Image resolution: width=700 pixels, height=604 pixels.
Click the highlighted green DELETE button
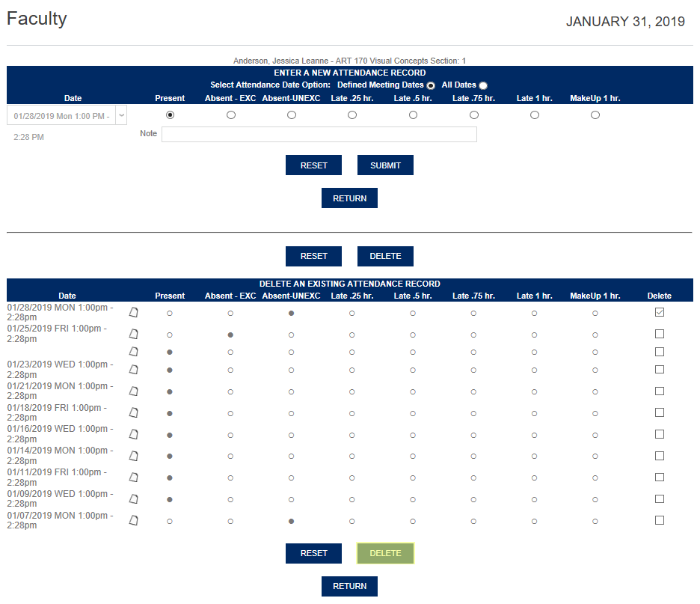[x=385, y=553]
